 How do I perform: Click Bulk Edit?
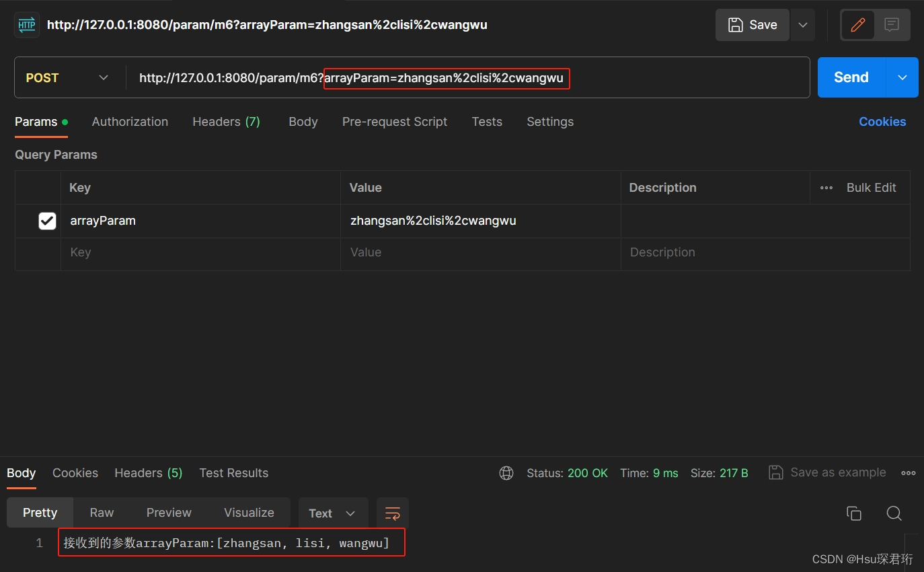pos(871,188)
